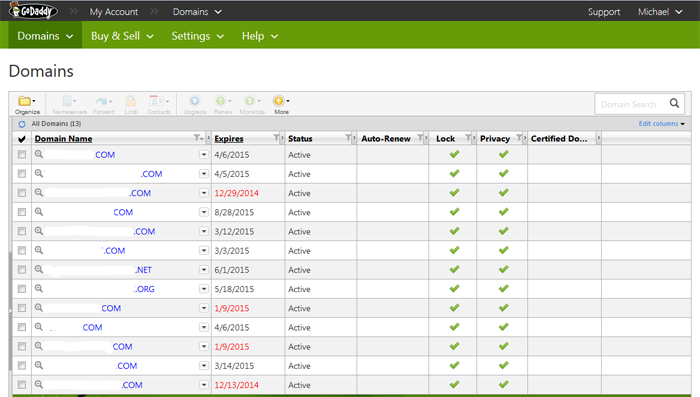Click the select-all checkmark header icon
This screenshot has height=397, width=700.
pos(21,139)
